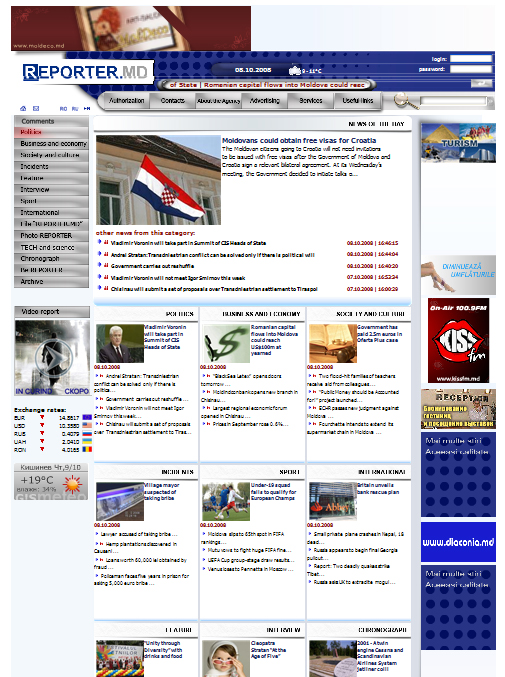This screenshot has height=677, width=505.
Task: Open the Croatian flag news photo
Action: tap(158, 180)
